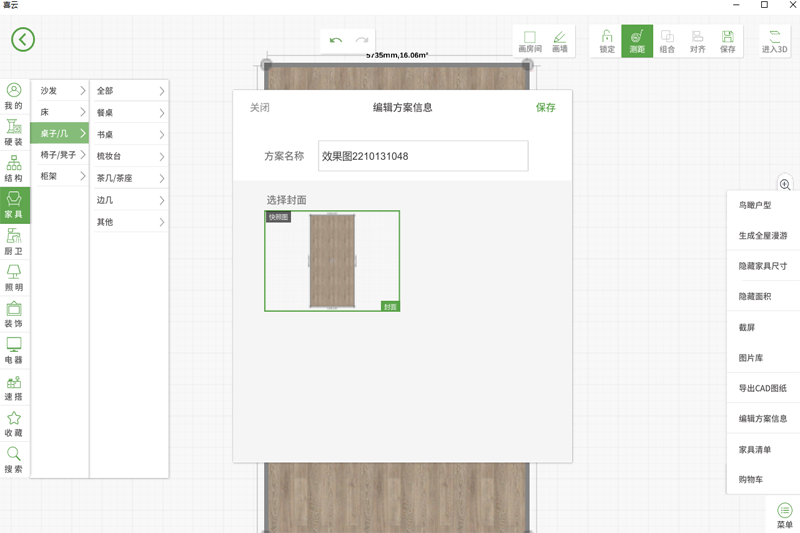Click 关闭 to close the dialog
Image resolution: width=800 pixels, height=533 pixels.
(259, 108)
